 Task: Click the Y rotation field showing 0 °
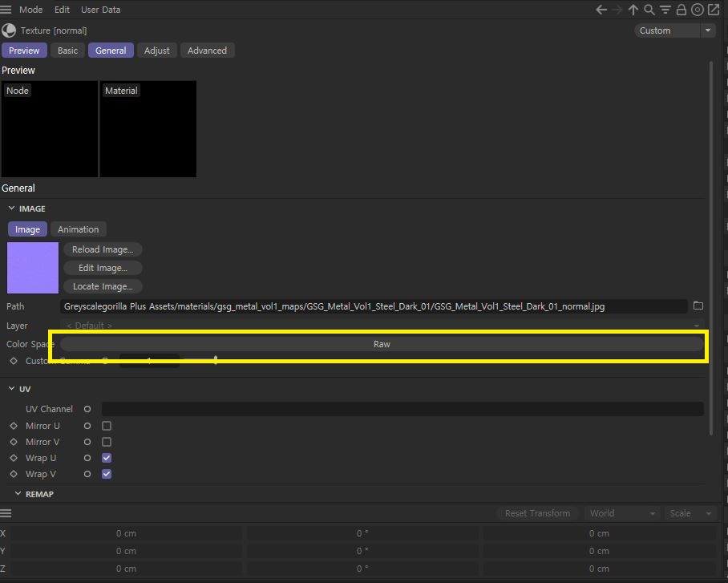[362, 551]
